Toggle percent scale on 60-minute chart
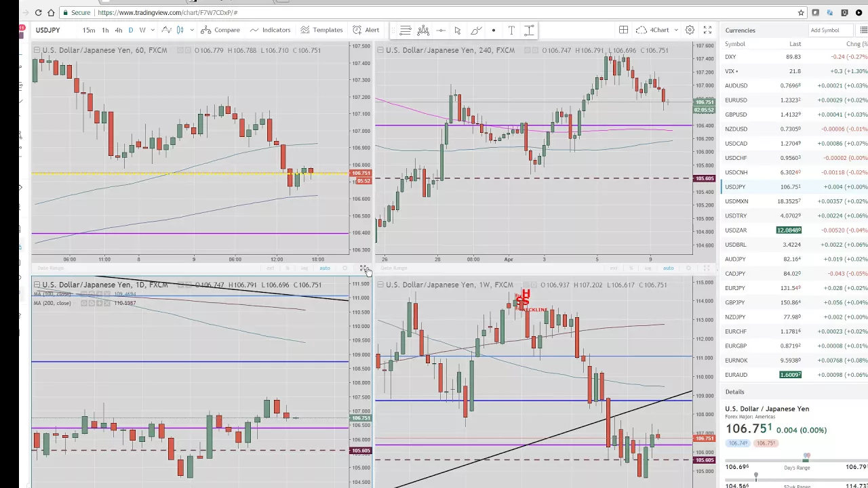 288,268
